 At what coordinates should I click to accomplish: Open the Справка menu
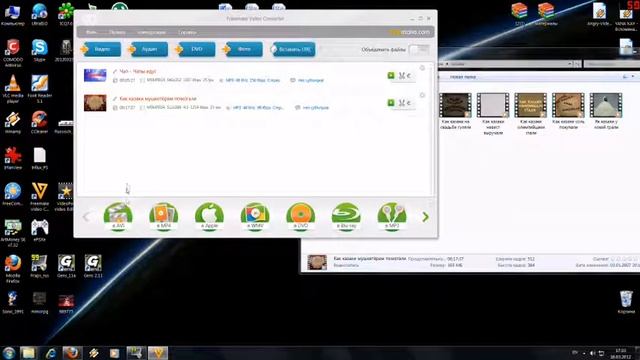pos(187,32)
